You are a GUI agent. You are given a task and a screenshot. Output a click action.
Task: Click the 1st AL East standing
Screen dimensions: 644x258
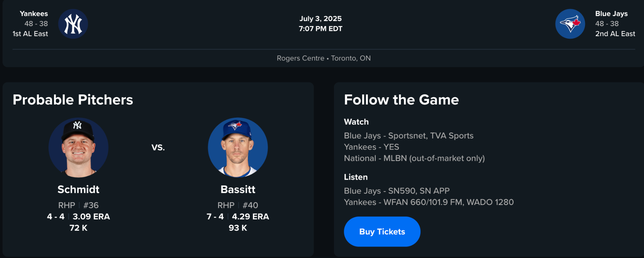click(30, 34)
